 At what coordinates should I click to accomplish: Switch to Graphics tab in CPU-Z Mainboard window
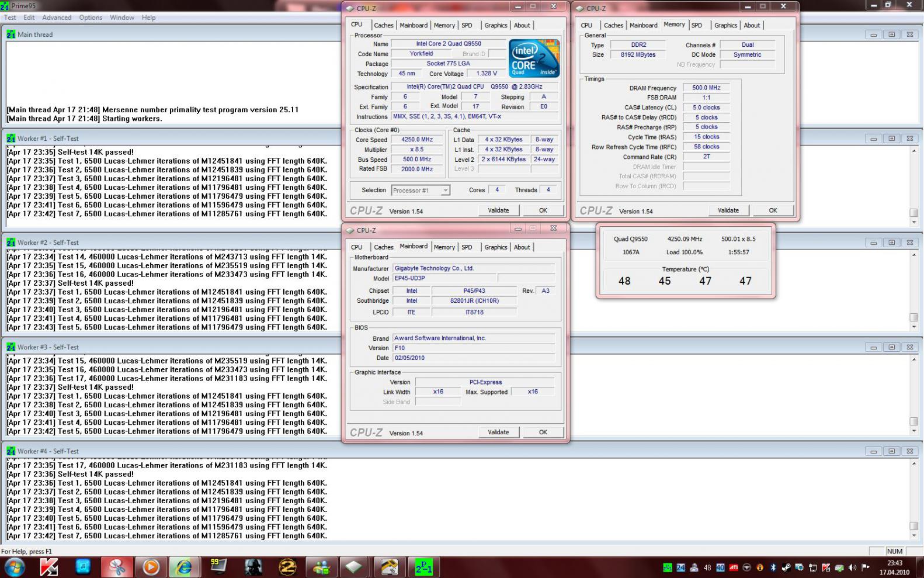(495, 247)
